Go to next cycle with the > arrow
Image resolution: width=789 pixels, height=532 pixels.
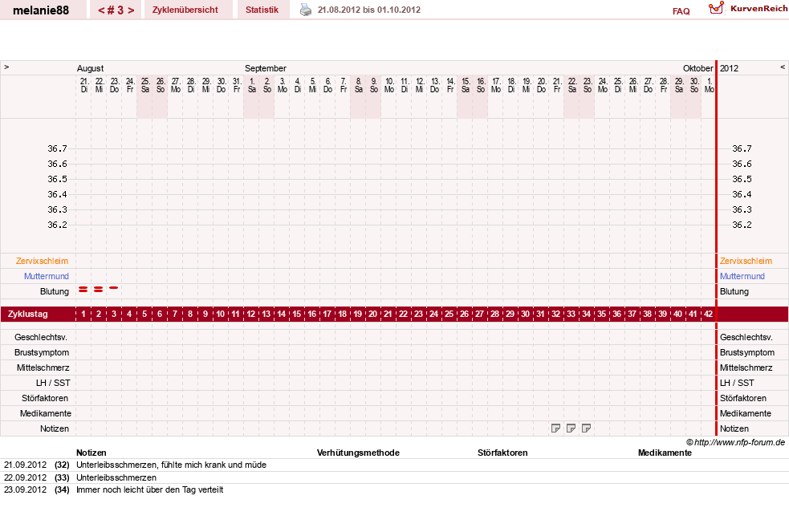[131, 10]
